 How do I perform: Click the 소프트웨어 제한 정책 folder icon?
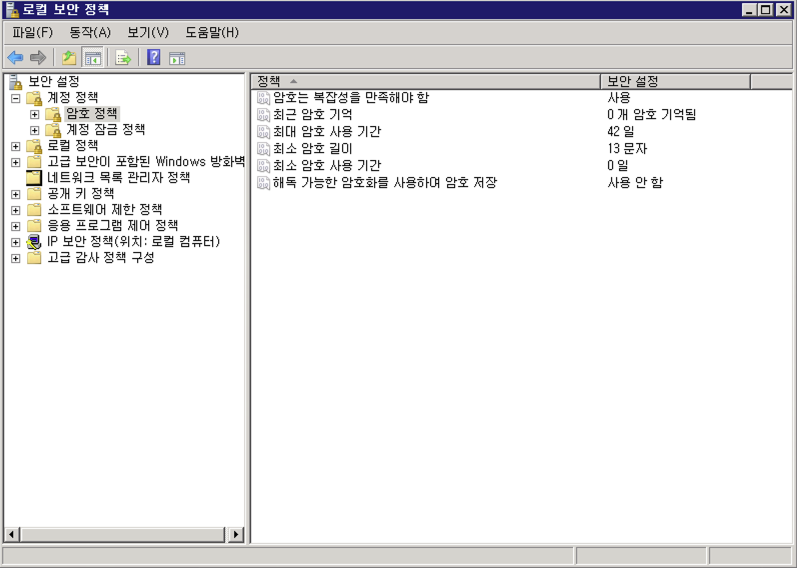point(34,210)
